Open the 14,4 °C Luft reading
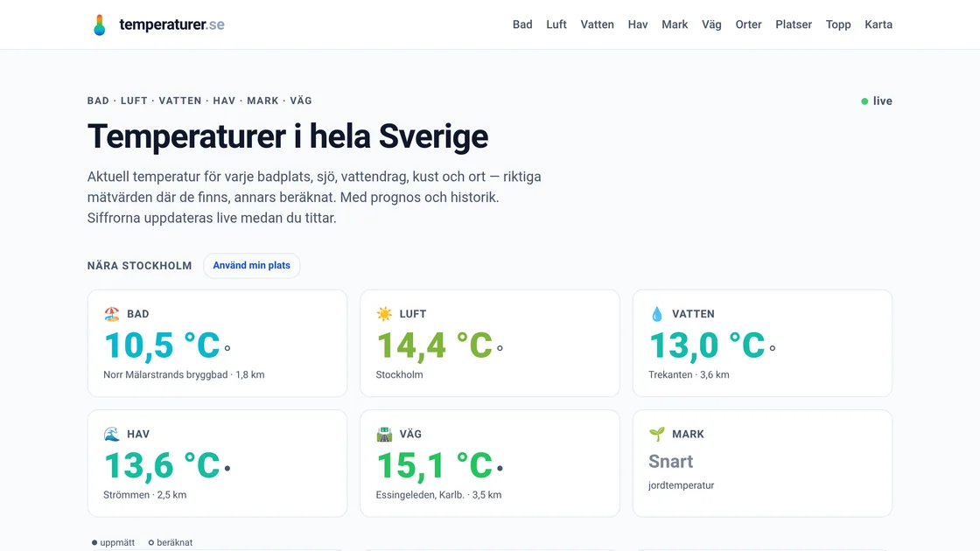The width and height of the screenshot is (980, 551). coord(434,345)
